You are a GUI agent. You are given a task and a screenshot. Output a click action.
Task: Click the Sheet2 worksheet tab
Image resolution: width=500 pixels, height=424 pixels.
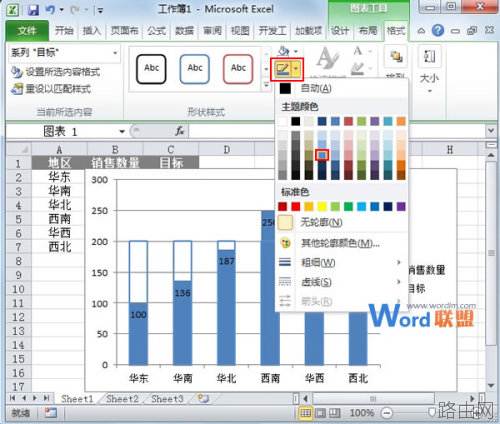pyautogui.click(x=122, y=399)
